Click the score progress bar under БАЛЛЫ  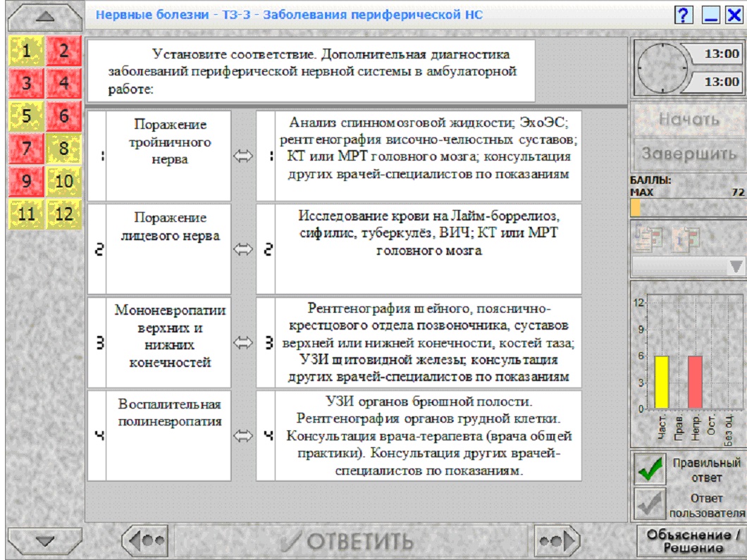click(x=688, y=208)
